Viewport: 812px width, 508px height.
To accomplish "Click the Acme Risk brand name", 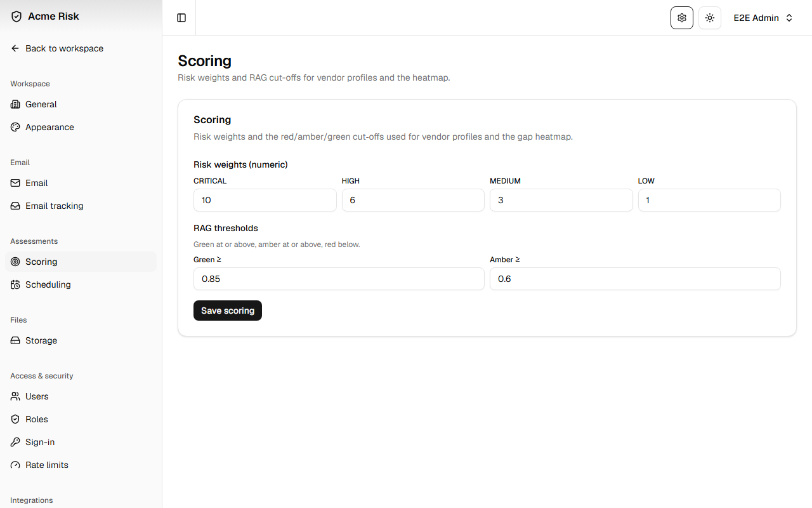I will (x=53, y=17).
